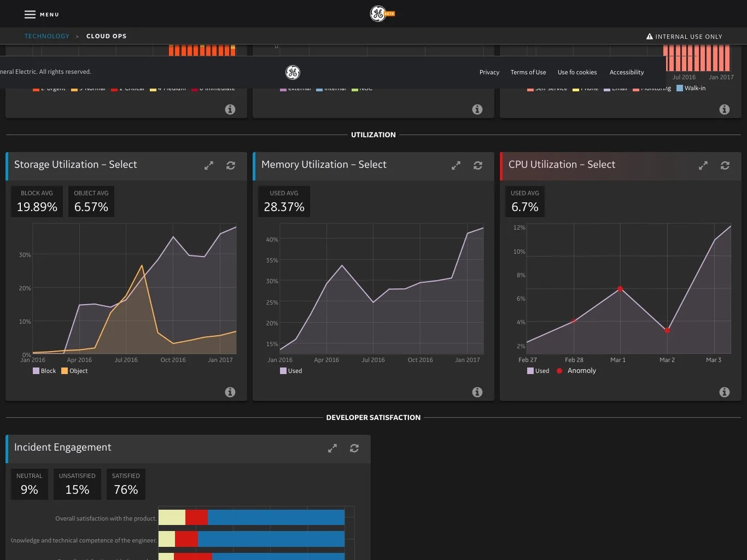Click 'Overall satisfaction with the product.' label
The height and width of the screenshot is (560, 747).
[x=106, y=518]
